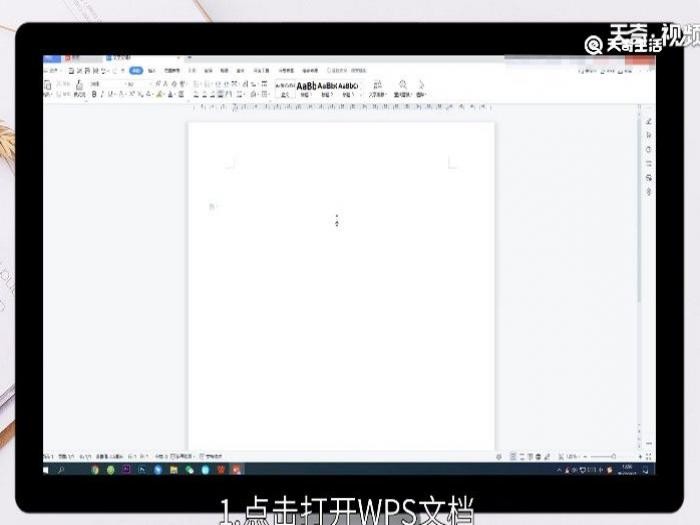
Task: Enter full screen view from status bar
Action: (648, 456)
